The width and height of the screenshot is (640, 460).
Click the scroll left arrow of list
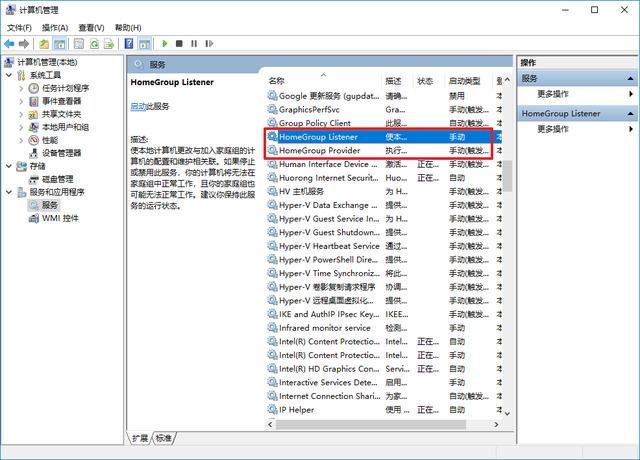coord(270,424)
